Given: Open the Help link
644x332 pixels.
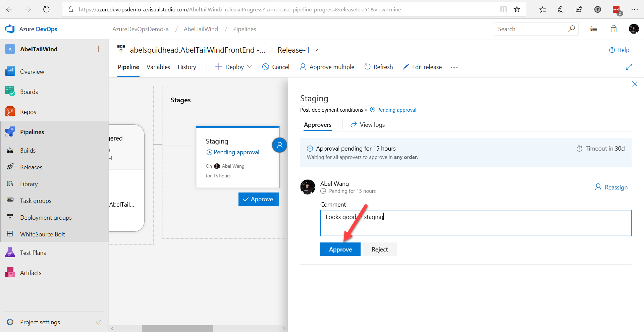Looking at the screenshot, I should pos(619,50).
